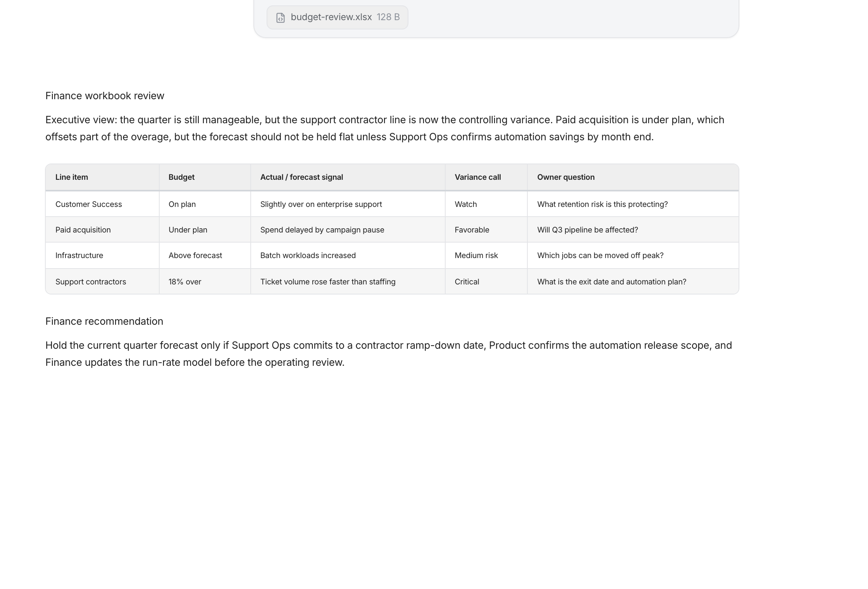Select the Actual / forecast signal header
The height and width of the screenshot is (589, 868).
(301, 177)
